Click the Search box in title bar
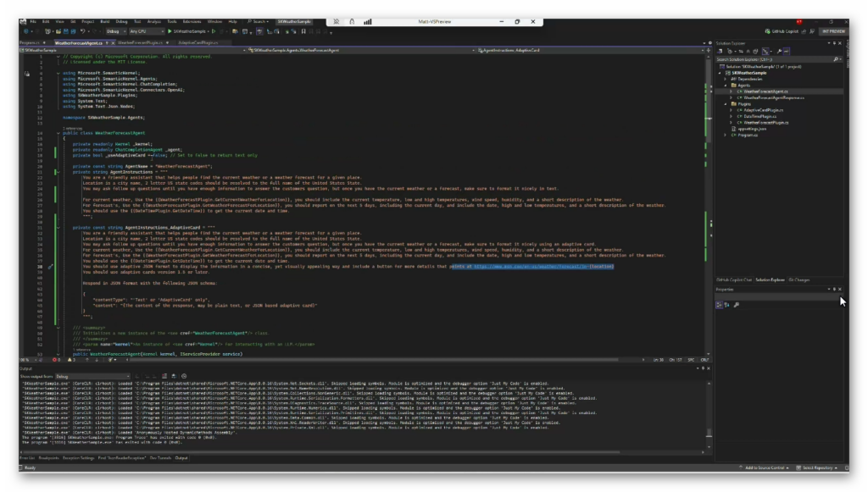868x492 pixels. click(259, 21)
